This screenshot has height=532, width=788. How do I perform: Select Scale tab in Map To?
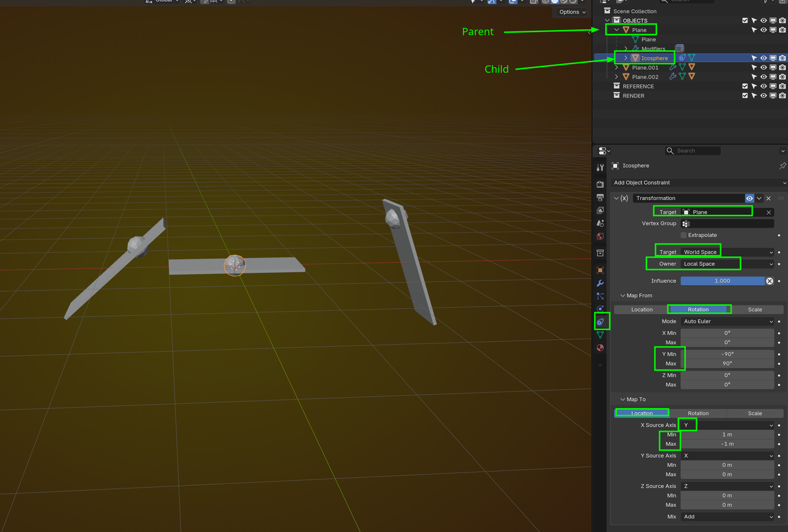point(755,413)
